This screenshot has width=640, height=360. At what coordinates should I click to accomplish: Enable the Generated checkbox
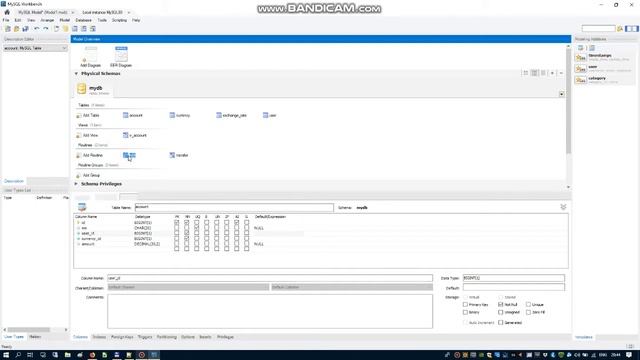501,322
